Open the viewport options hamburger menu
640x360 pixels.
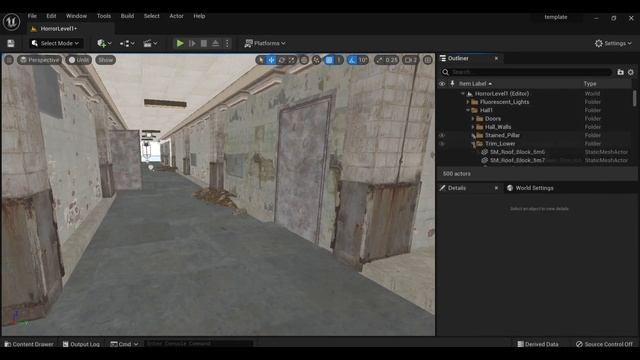point(9,60)
